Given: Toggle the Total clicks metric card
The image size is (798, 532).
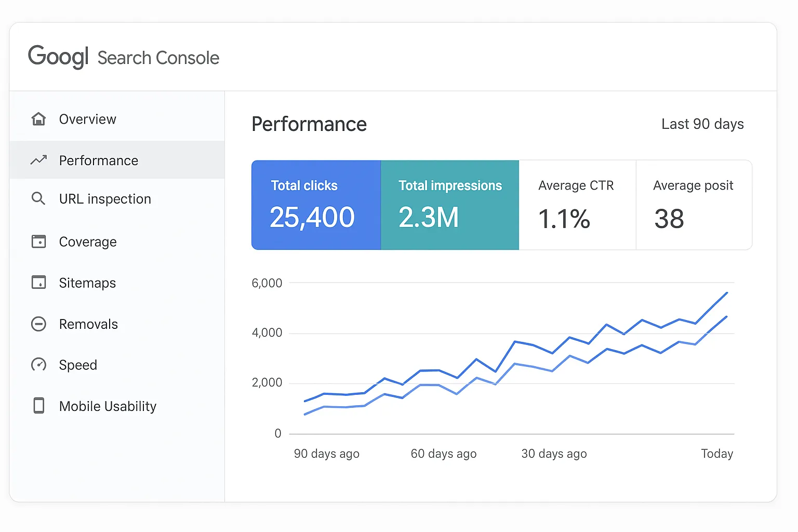Looking at the screenshot, I should point(316,205).
